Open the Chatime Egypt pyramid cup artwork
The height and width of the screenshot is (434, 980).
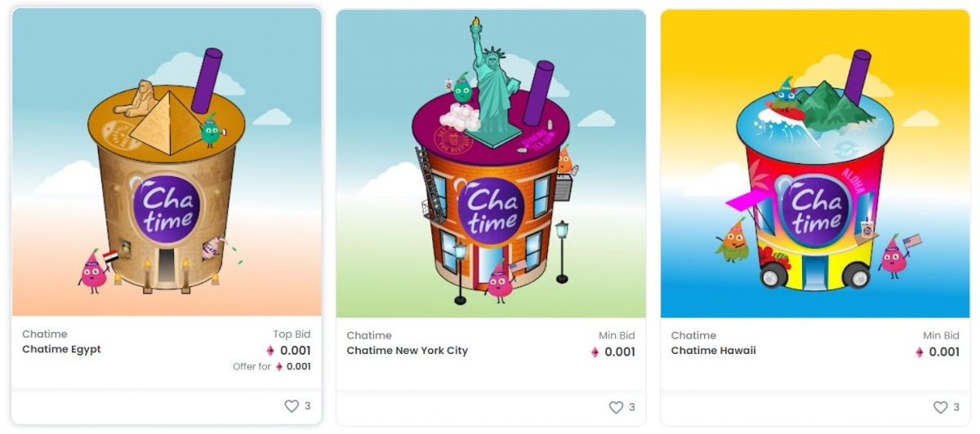(167, 163)
